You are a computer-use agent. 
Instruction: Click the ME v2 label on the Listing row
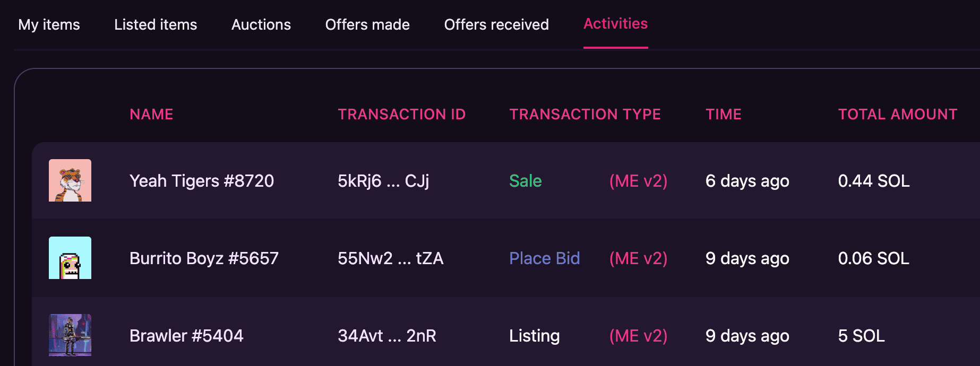pyautogui.click(x=638, y=335)
